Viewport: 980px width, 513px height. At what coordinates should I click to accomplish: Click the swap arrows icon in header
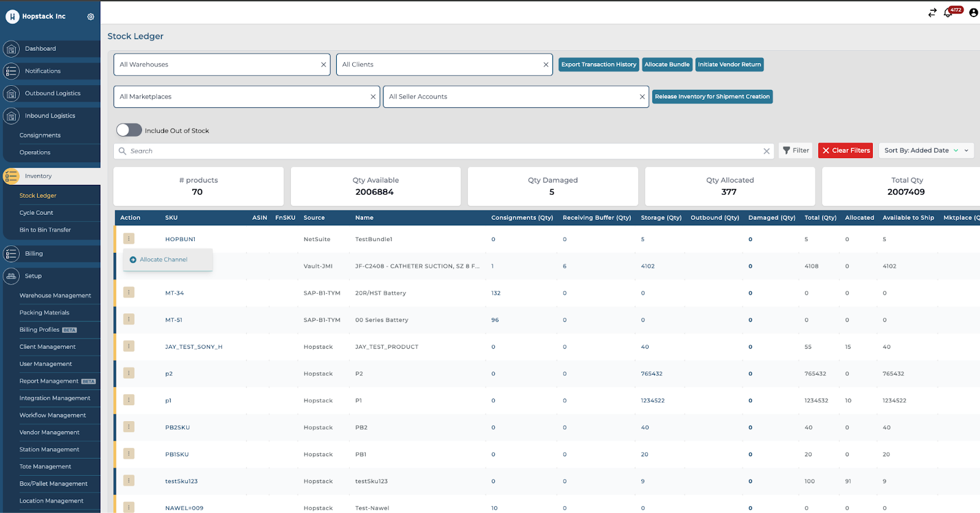point(932,13)
